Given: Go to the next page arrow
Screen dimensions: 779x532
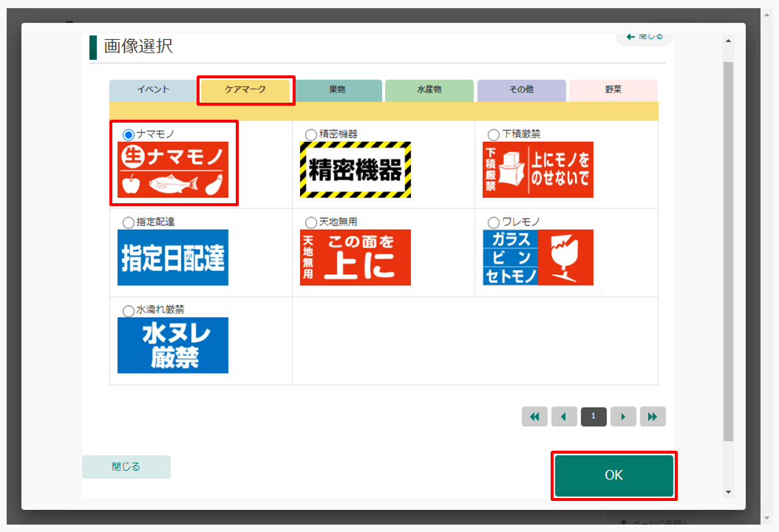Looking at the screenshot, I should pyautogui.click(x=623, y=416).
